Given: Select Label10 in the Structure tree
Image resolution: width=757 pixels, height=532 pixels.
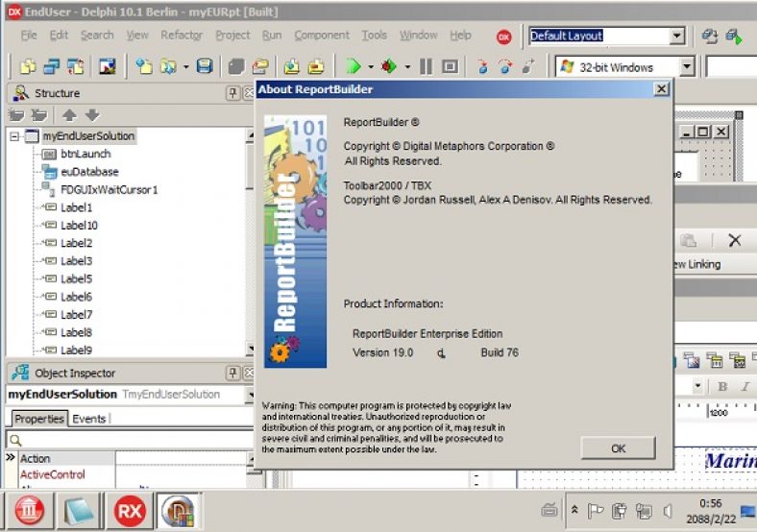Looking at the screenshot, I should [x=79, y=225].
